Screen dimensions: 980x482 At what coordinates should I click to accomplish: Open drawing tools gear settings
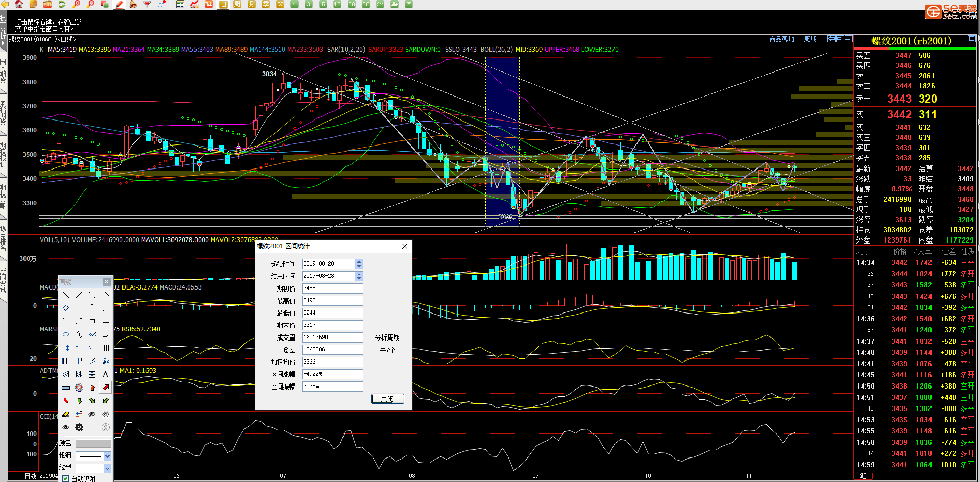coord(79,427)
